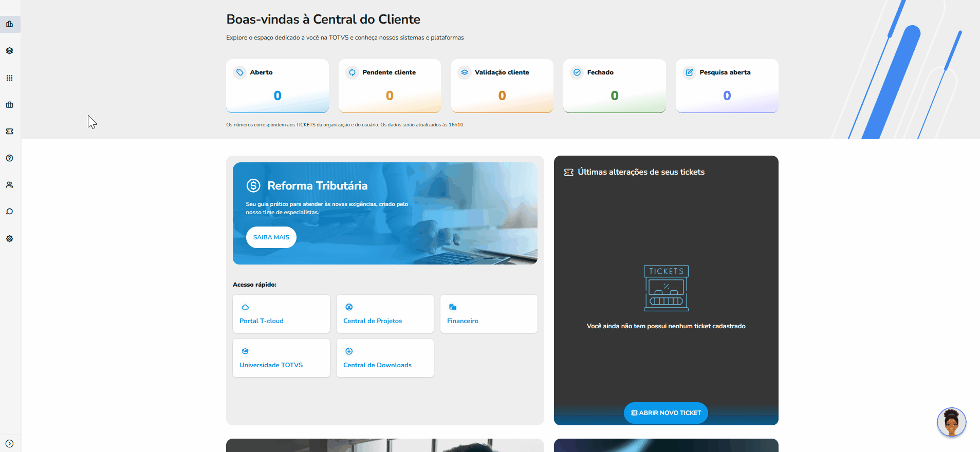Click the 'Explore o espaço dedicado' subtitle
This screenshot has width=980, height=452.
point(345,37)
